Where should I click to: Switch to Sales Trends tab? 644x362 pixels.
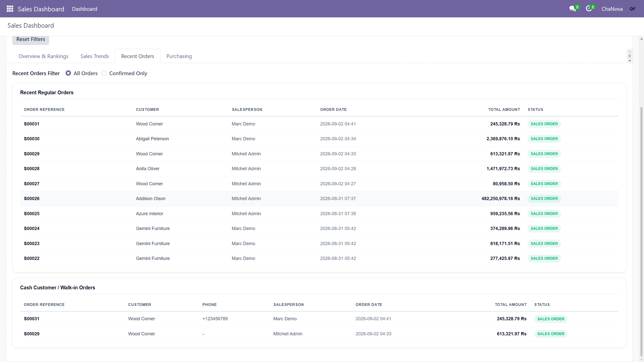pos(95,56)
